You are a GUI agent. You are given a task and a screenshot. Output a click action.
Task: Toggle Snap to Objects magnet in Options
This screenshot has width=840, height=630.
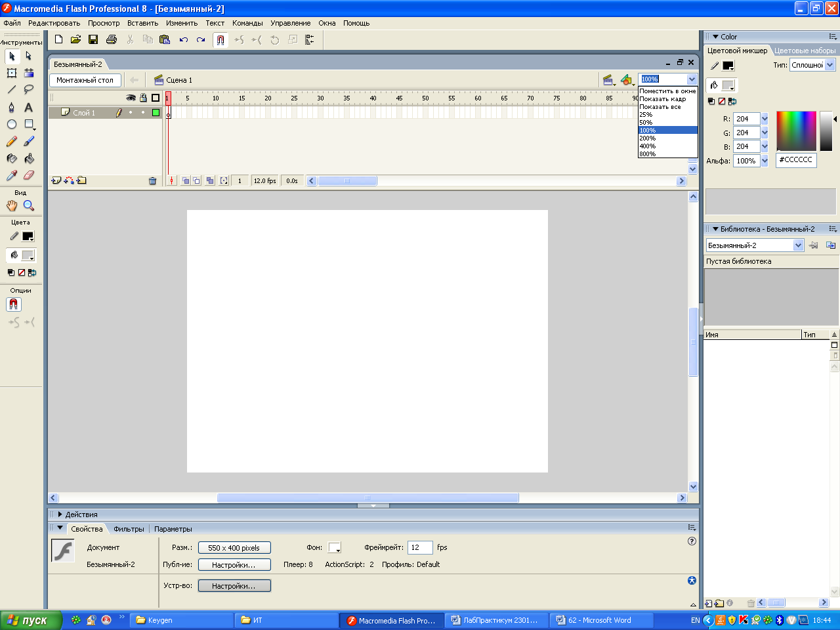(14, 304)
